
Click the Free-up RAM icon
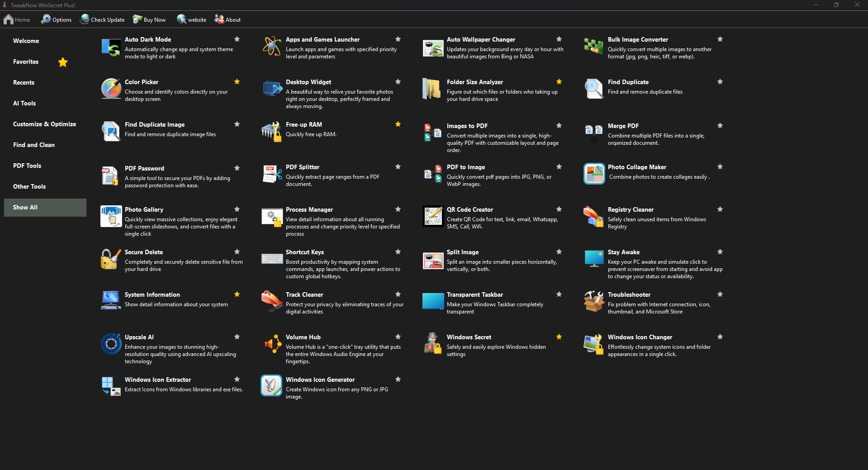pyautogui.click(x=272, y=131)
